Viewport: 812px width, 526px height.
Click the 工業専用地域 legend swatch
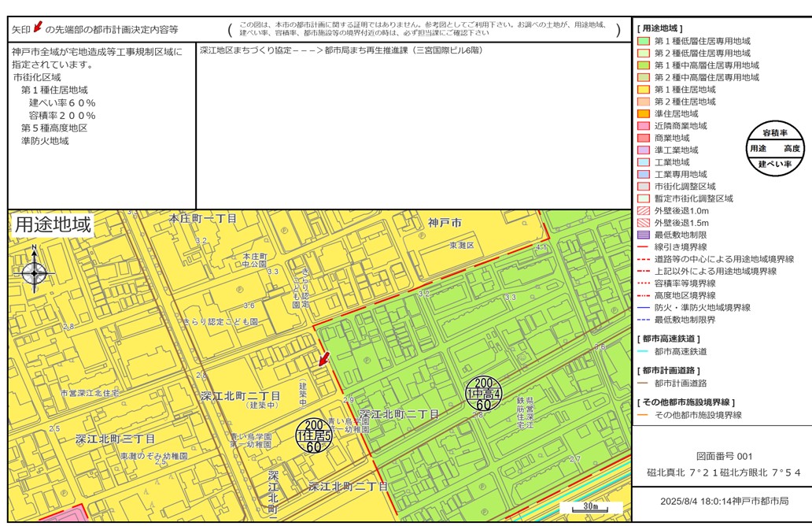(644, 174)
